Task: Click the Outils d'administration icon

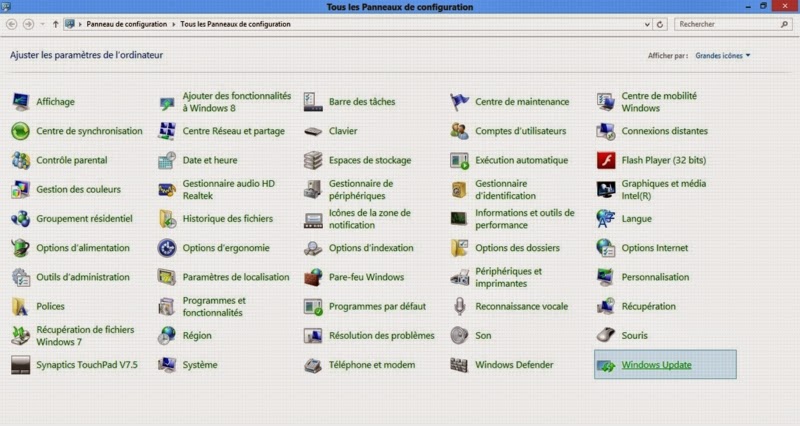Action: 21,277
